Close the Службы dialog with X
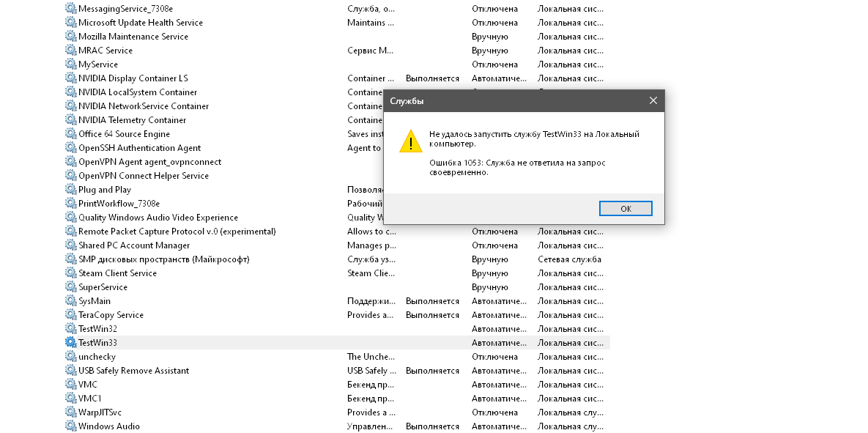Viewport: 868px width, 433px height. [x=653, y=101]
